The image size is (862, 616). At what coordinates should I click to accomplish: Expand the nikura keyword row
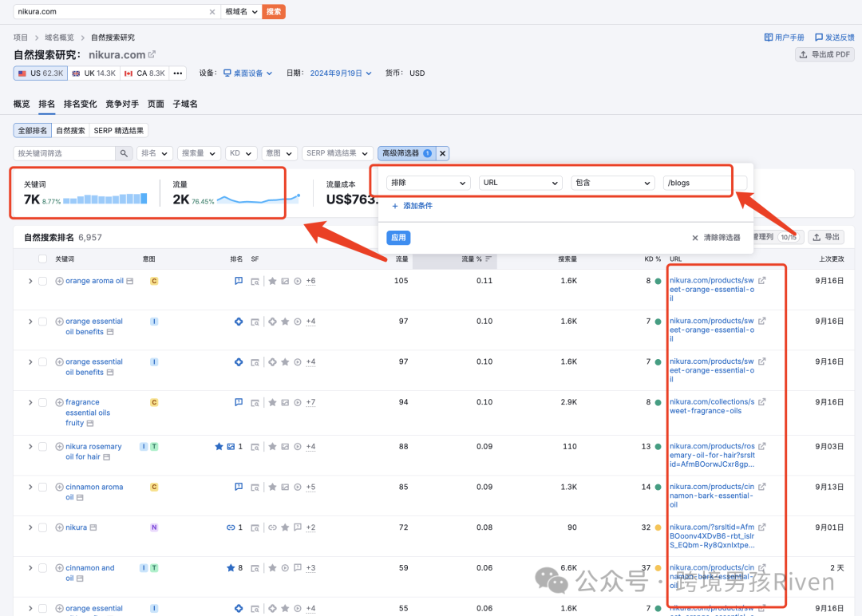(30, 527)
